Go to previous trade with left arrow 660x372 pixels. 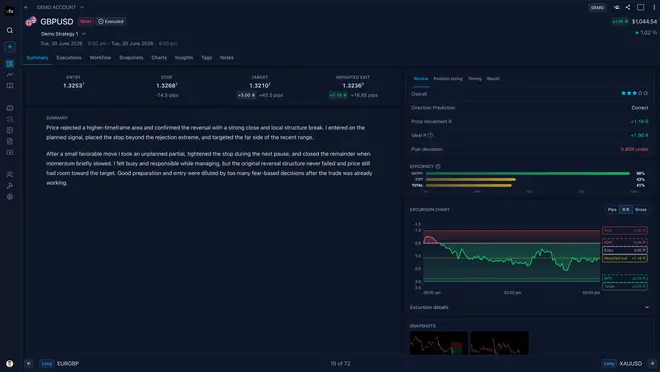click(29, 364)
